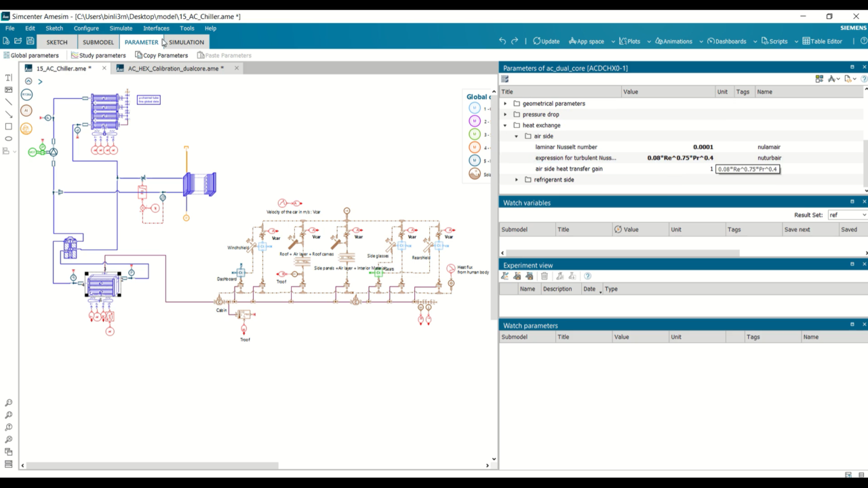Open the Dashboards dropdown arrow
The image size is (868, 488).
click(755, 41)
